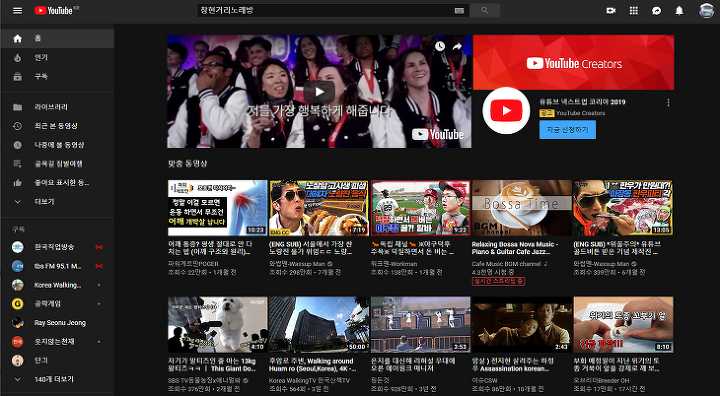
Task: Open the Huam-ro walking thumbnail 50:00
Action: click(319, 324)
